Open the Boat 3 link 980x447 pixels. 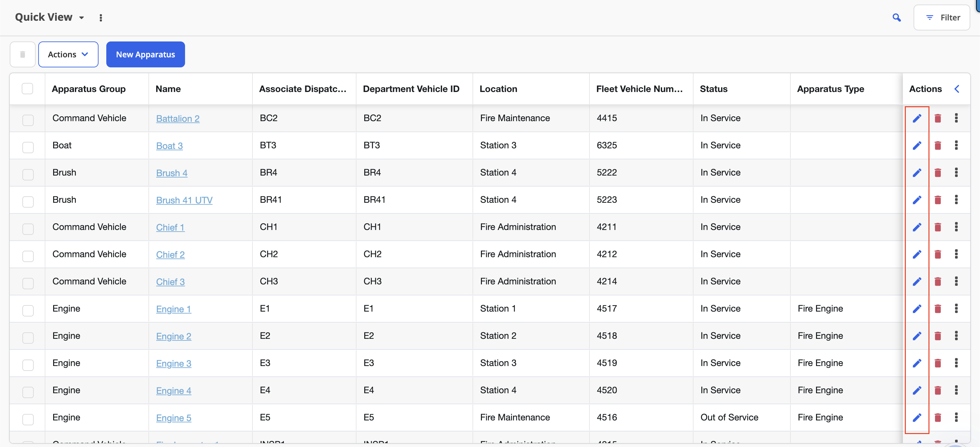[x=169, y=146]
